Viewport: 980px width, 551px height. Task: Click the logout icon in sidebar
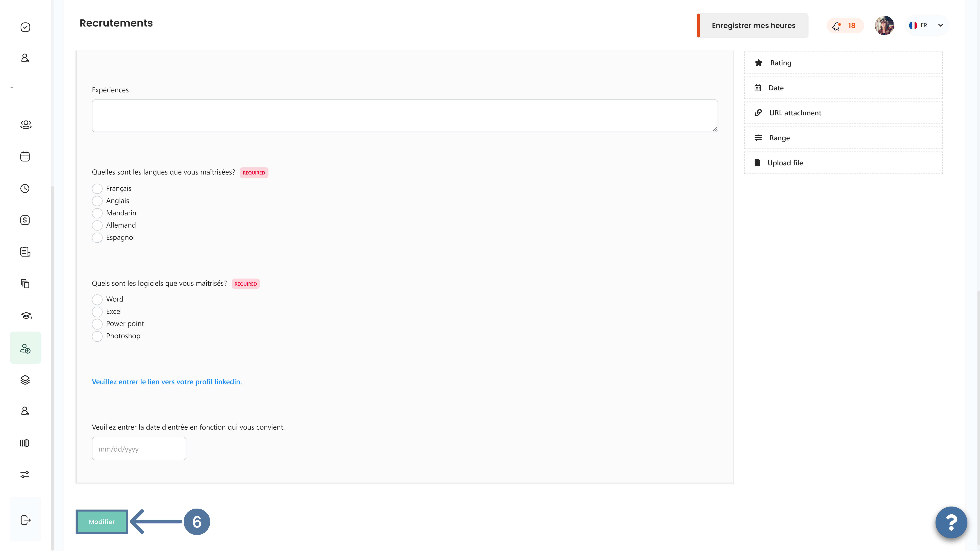tap(25, 520)
